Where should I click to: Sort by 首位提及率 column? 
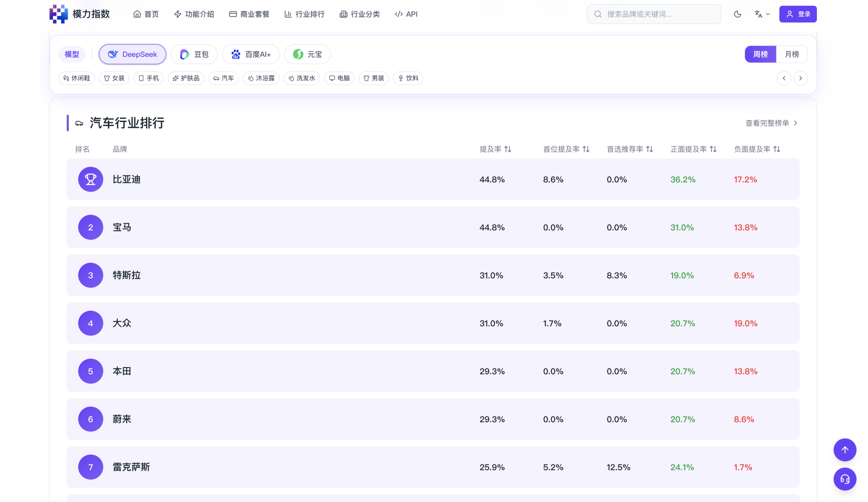(566, 149)
